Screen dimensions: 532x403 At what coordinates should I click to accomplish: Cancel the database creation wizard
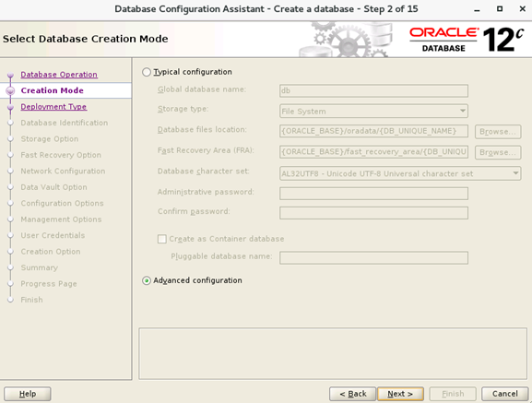click(x=505, y=394)
